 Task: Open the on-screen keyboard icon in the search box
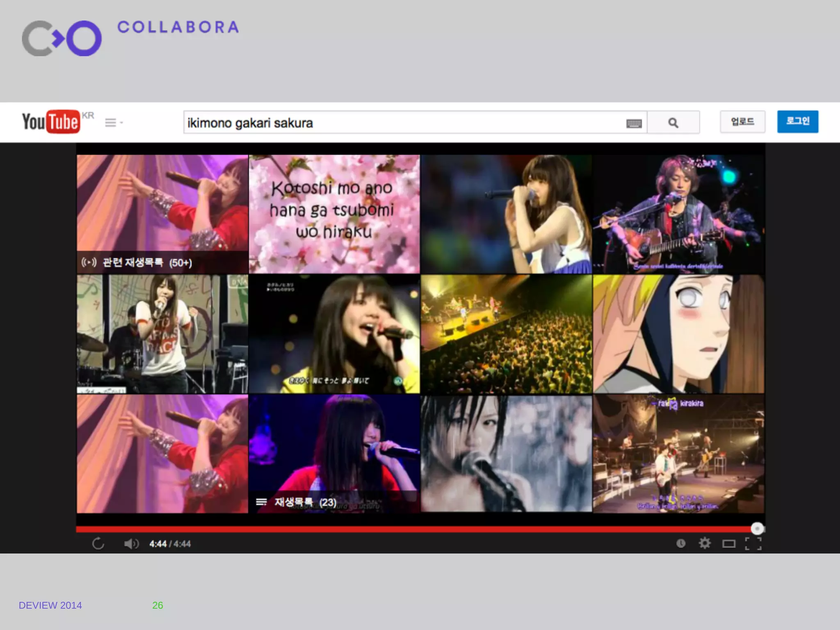tap(634, 123)
